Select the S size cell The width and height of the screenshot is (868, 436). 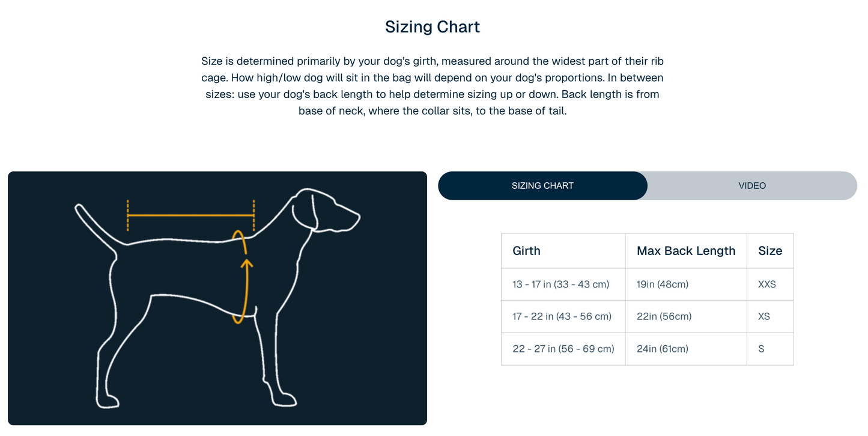[761, 349]
